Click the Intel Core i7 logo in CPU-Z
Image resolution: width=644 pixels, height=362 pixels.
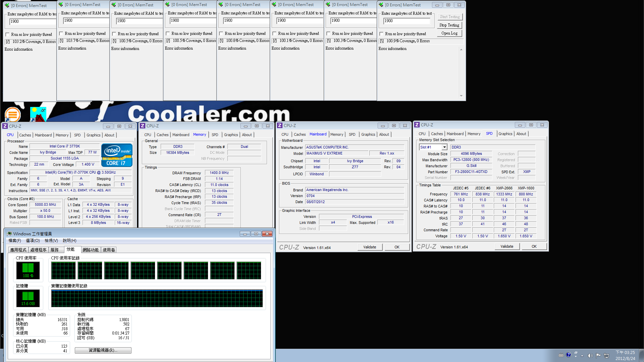point(117,155)
